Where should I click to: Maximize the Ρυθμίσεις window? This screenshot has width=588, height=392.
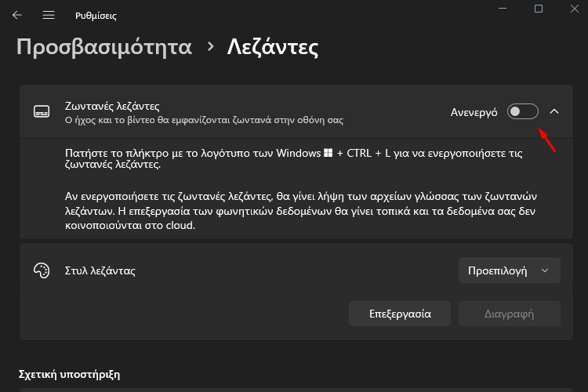pyautogui.click(x=539, y=9)
